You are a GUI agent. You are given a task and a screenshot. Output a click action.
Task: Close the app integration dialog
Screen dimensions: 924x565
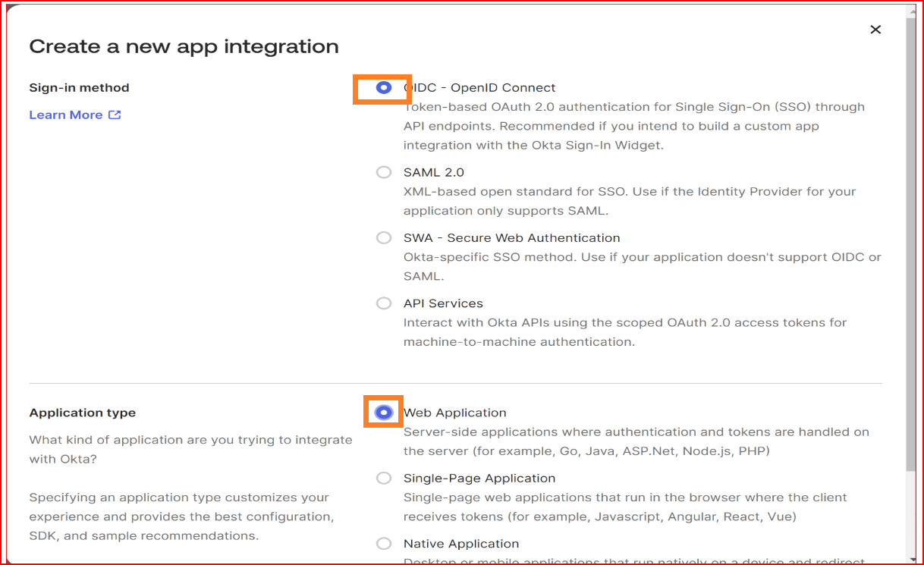click(x=875, y=30)
